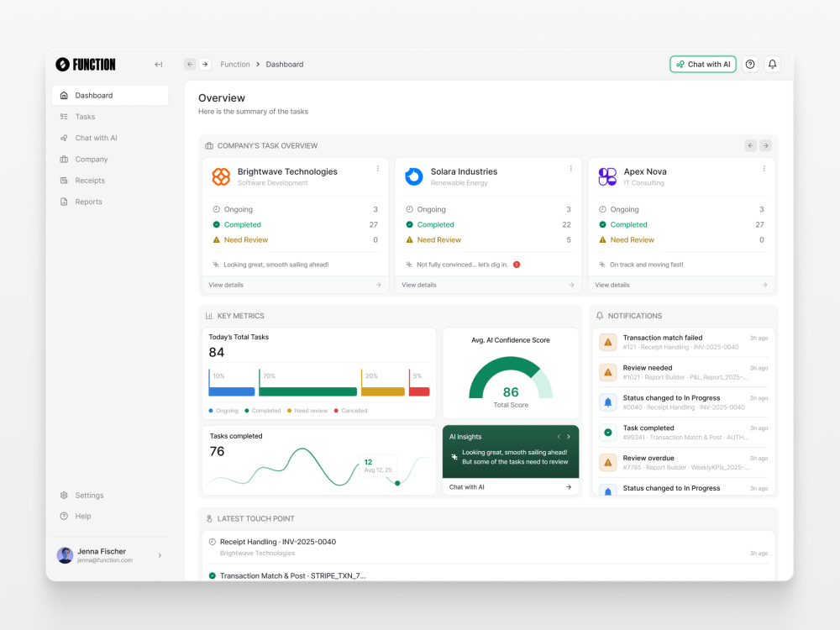Click warning icon of Review needed notification
Screen dimensions: 840x630
coord(607,372)
